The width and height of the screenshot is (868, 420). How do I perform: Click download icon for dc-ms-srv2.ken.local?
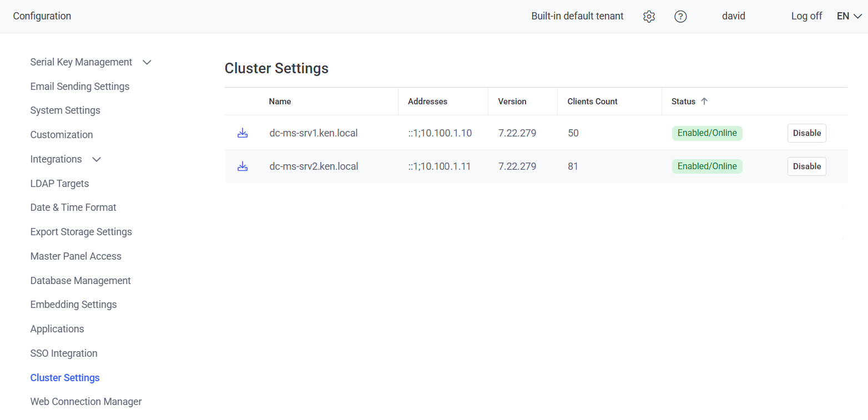click(x=243, y=166)
